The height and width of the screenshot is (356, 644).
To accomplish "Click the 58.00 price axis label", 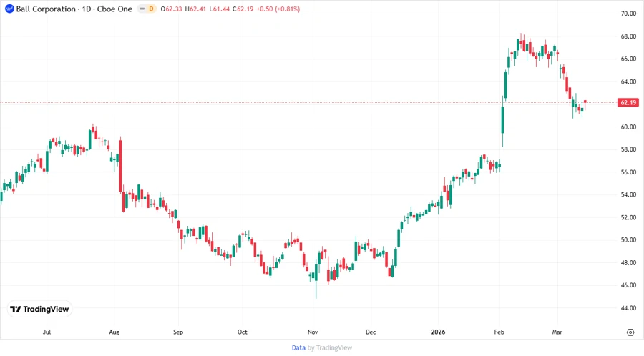I will coord(628,149).
